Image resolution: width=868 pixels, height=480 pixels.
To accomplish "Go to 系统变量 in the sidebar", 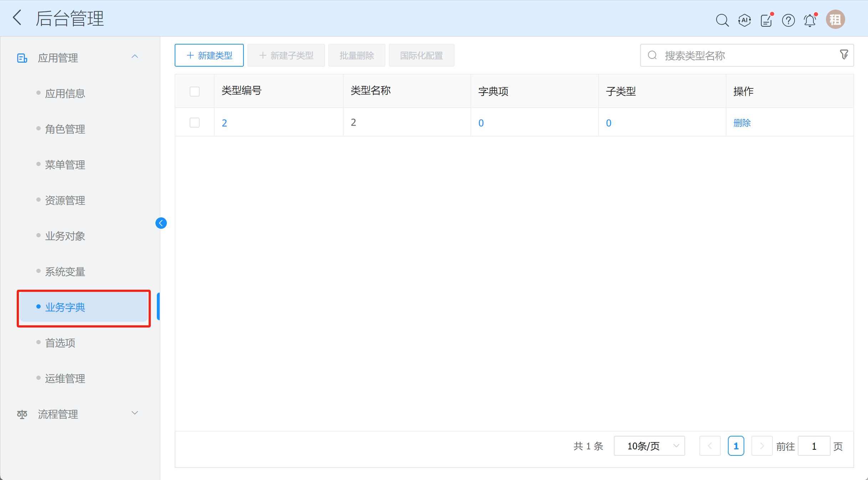I will coord(65,272).
